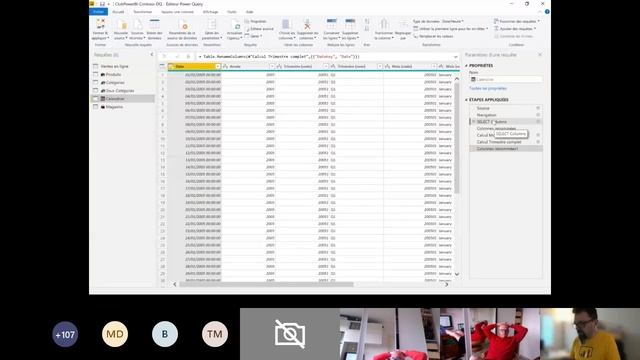This screenshot has width=640, height=360.
Task: Click the +107 participants bubble
Action: [65, 334]
